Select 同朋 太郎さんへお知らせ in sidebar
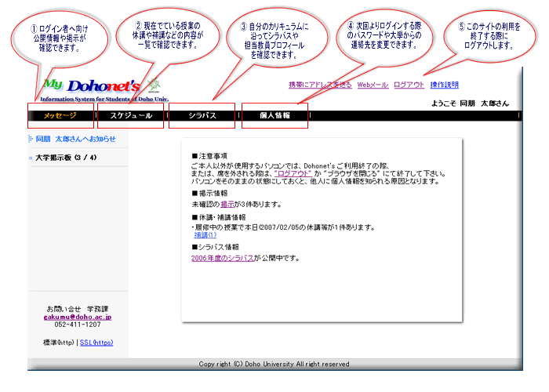The width and height of the screenshot is (549, 392). pyautogui.click(x=75, y=139)
